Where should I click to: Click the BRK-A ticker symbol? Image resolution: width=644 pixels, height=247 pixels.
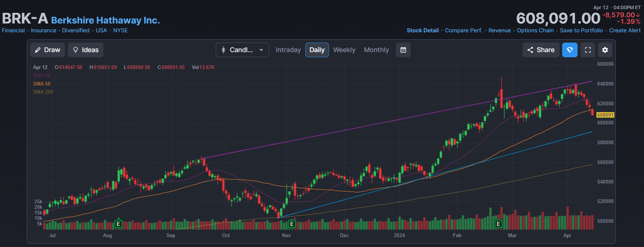click(x=25, y=18)
